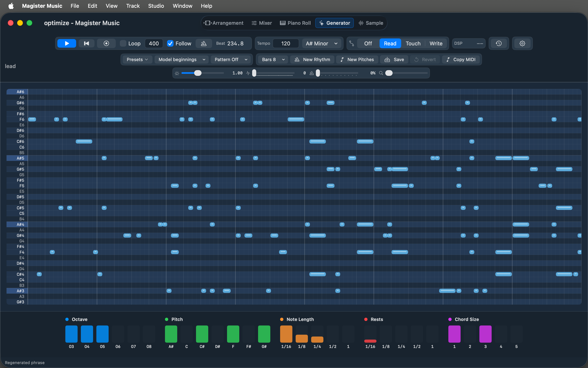Adjust the 1.00 brightness slider handle

198,73
